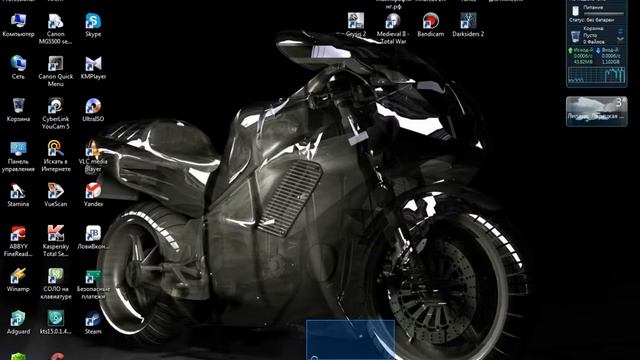Select the Bandicam shortcut

tap(431, 25)
